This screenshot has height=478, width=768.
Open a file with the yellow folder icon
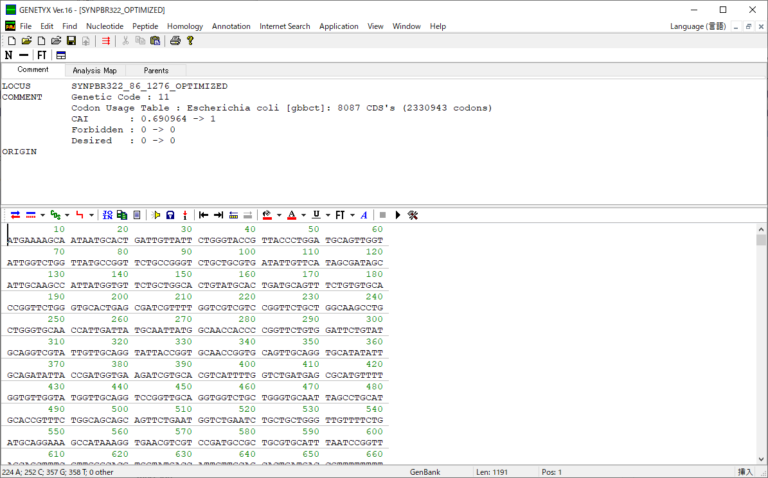pos(26,41)
